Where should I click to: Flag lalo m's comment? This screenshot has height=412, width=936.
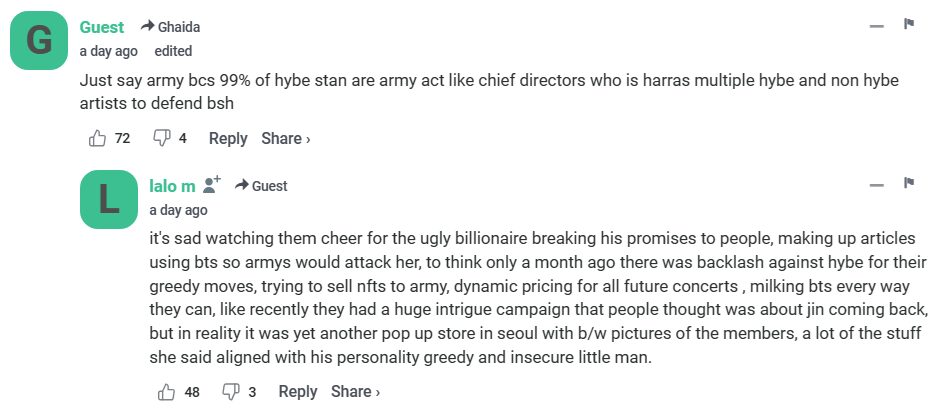(909, 184)
